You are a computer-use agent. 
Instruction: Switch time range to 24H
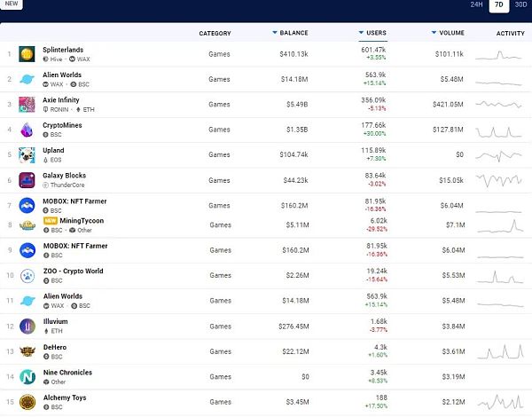pos(476,5)
